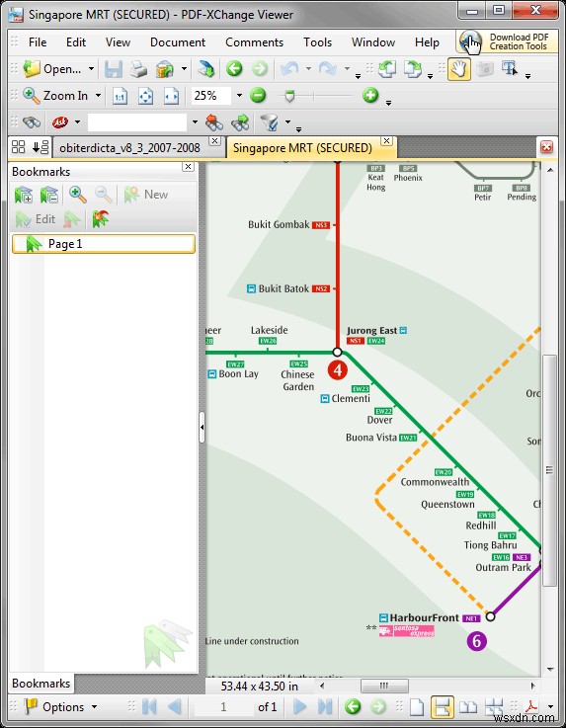Click the Actual Size 1:1 icon

[121, 96]
